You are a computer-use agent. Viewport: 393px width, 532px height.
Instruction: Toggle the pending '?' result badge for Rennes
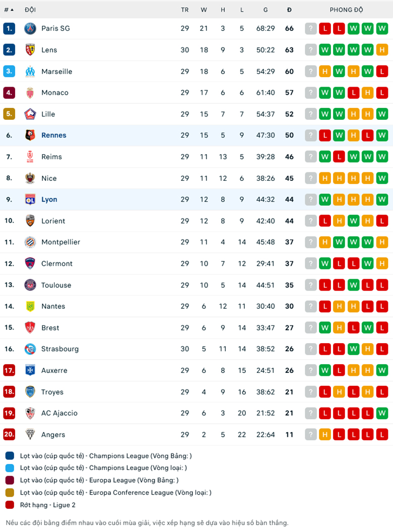(310, 135)
